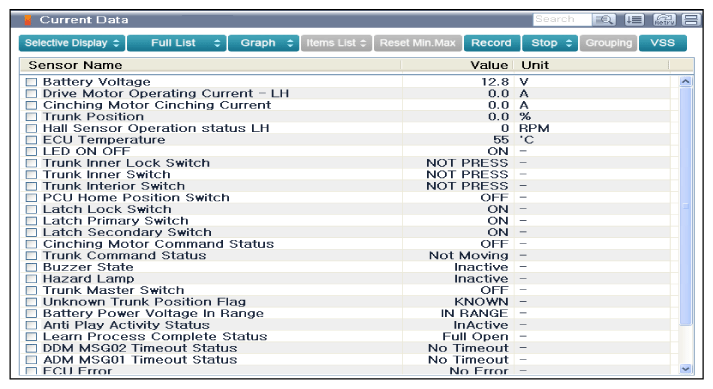Click the Not Moving value
The width and height of the screenshot is (713, 389).
coord(469,256)
